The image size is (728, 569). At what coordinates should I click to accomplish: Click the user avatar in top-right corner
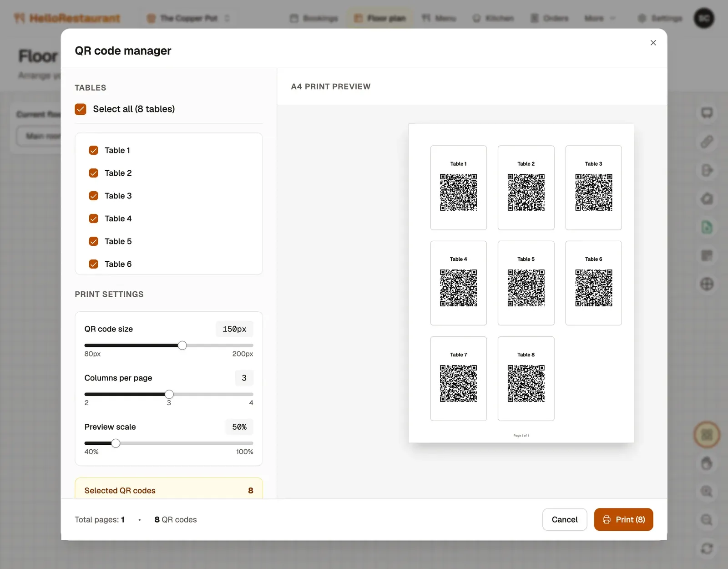pos(704,18)
